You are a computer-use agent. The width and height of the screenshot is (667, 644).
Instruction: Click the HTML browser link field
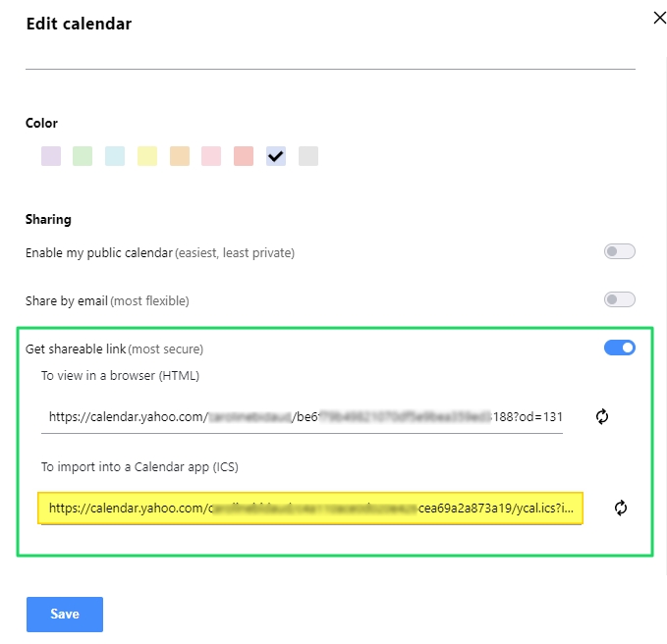pos(302,417)
